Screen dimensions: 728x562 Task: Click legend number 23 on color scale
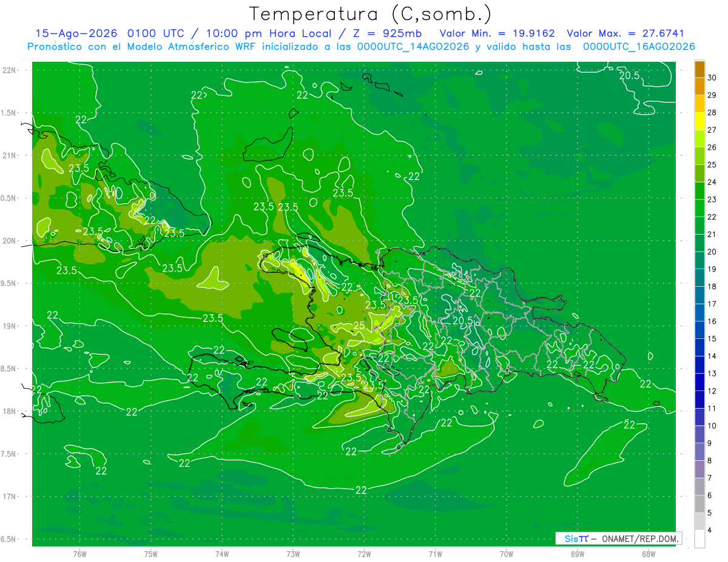[x=712, y=199]
